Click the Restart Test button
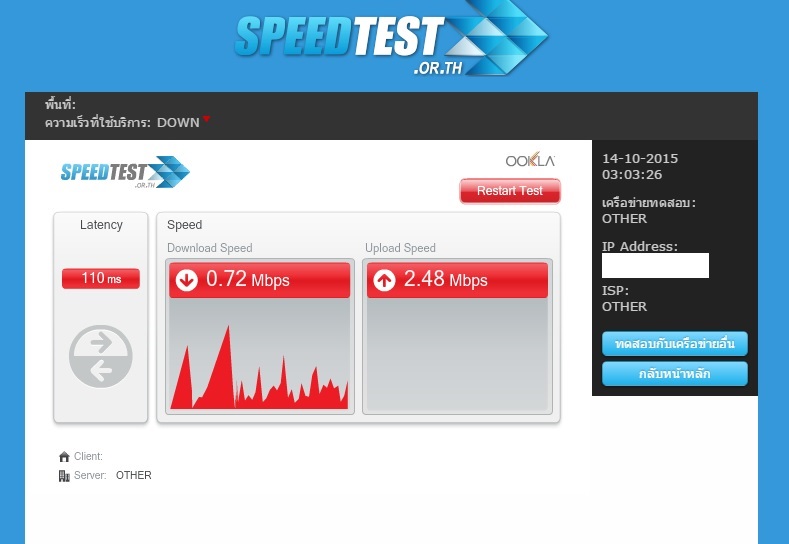Screen dimensions: 789x544 tap(510, 191)
